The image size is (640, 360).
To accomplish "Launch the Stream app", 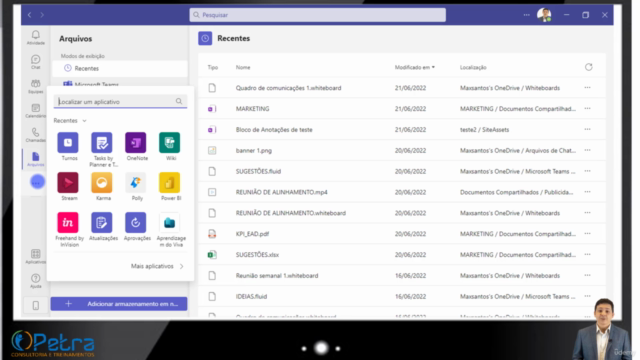I will pyautogui.click(x=68, y=182).
